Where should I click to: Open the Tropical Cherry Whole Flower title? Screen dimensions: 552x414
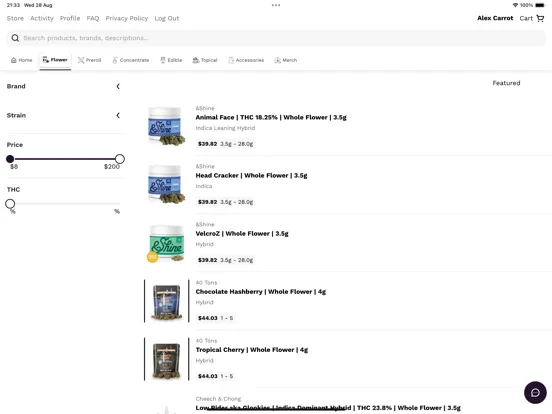click(252, 350)
